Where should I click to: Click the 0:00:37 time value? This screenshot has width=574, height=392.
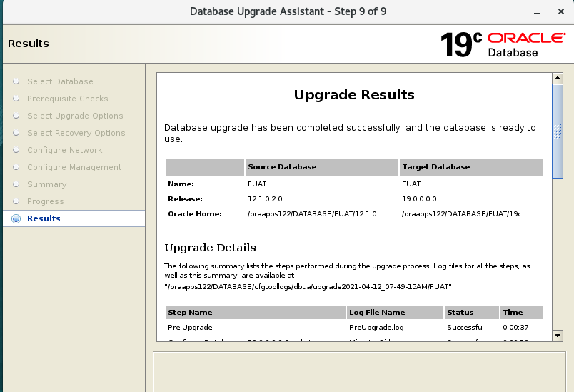click(x=515, y=328)
